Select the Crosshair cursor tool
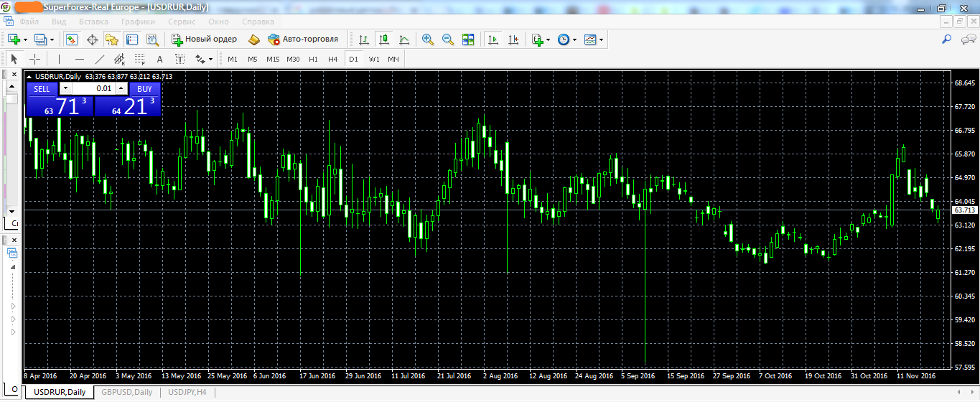This screenshot has height=402, width=980. coord(34,59)
